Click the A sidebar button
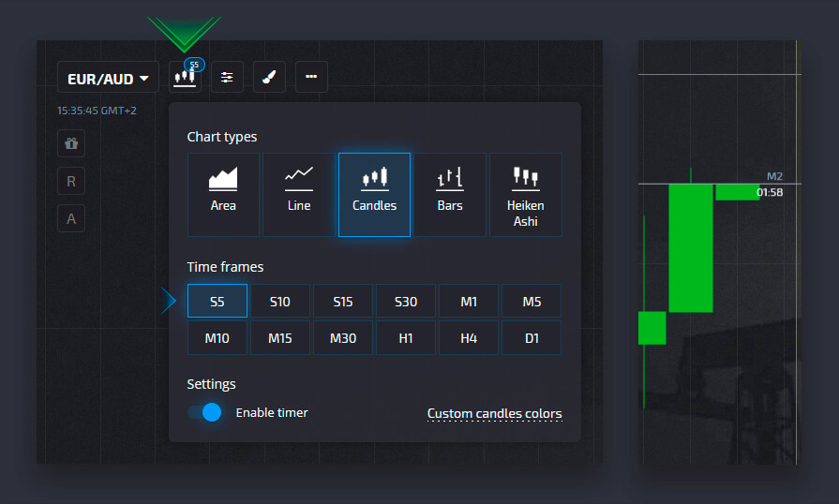 point(71,218)
